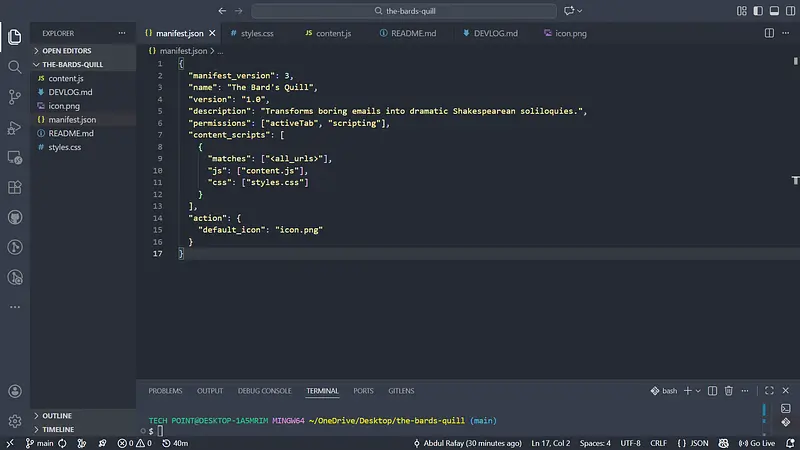This screenshot has height=450, width=800.
Task: Open Source Control view
Action: point(15,97)
